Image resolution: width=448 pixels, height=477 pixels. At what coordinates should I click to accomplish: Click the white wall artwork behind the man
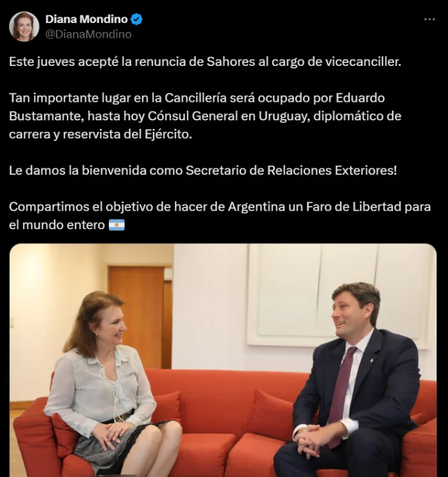[340, 295]
